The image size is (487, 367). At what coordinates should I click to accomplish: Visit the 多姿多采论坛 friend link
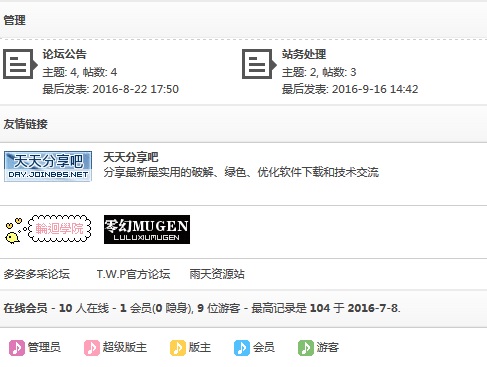[x=37, y=274]
